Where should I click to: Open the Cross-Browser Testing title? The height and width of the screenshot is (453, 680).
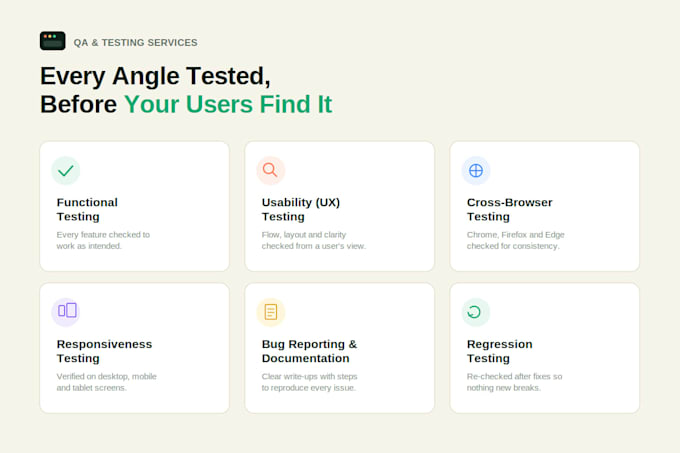(510, 209)
